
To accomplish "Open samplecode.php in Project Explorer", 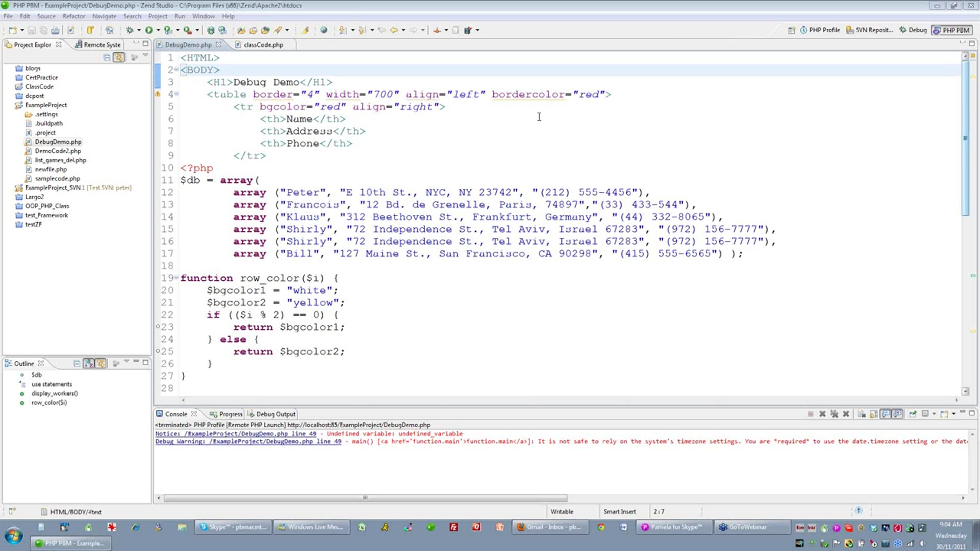I will pyautogui.click(x=57, y=178).
